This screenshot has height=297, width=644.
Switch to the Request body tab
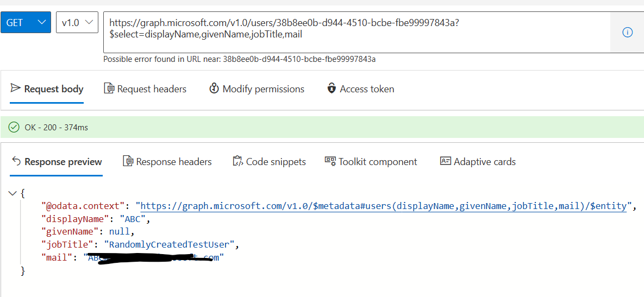(x=47, y=89)
